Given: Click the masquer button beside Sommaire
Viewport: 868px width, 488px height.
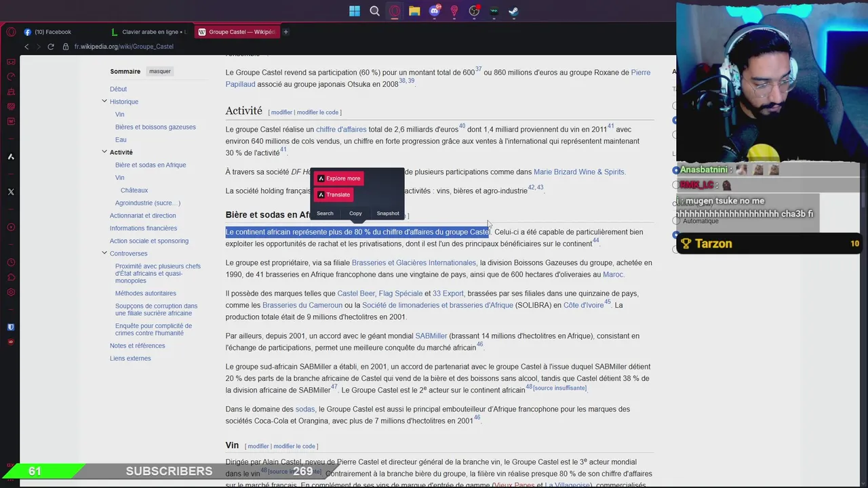Looking at the screenshot, I should [160, 71].
